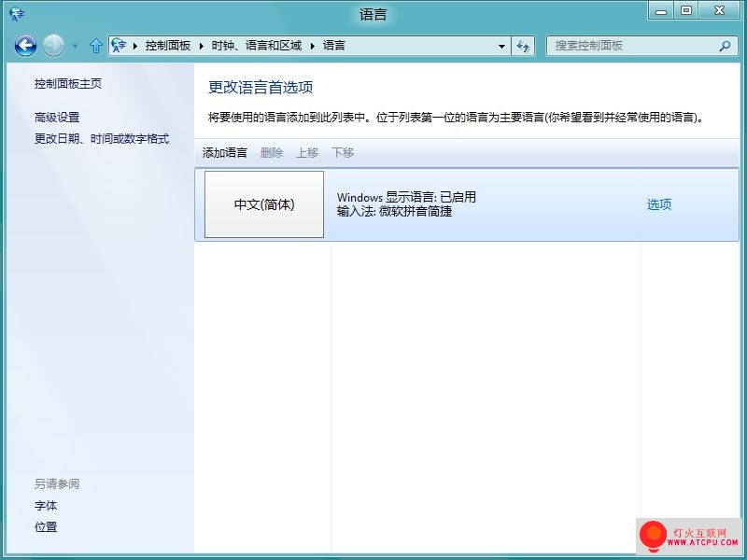Close the 语言 window
Image resolution: width=747 pixels, height=560 pixels.
719,11
